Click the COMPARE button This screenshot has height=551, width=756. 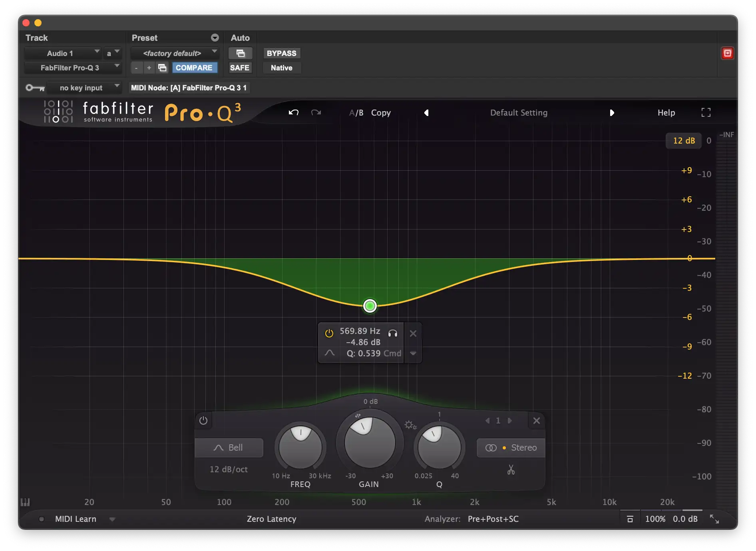pyautogui.click(x=194, y=68)
